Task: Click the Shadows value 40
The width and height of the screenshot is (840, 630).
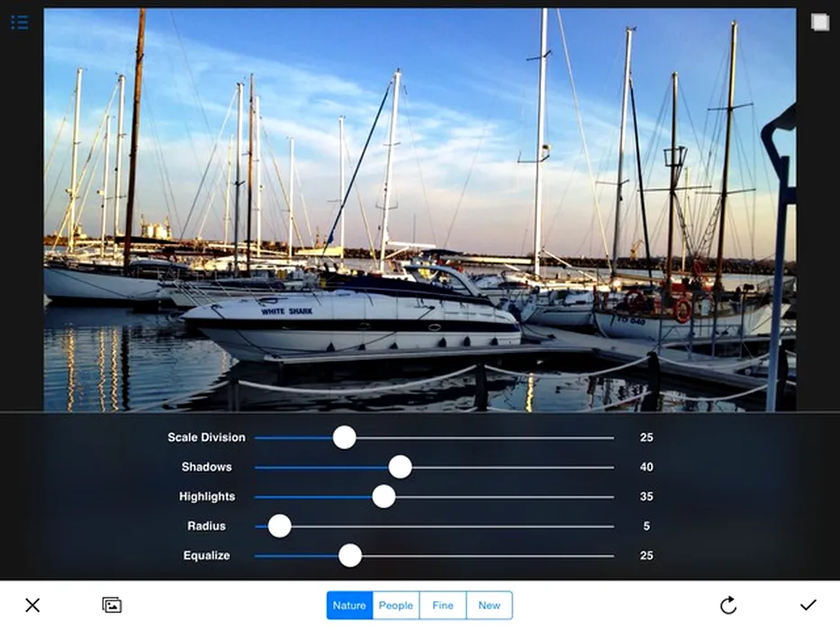Action: pos(646,467)
